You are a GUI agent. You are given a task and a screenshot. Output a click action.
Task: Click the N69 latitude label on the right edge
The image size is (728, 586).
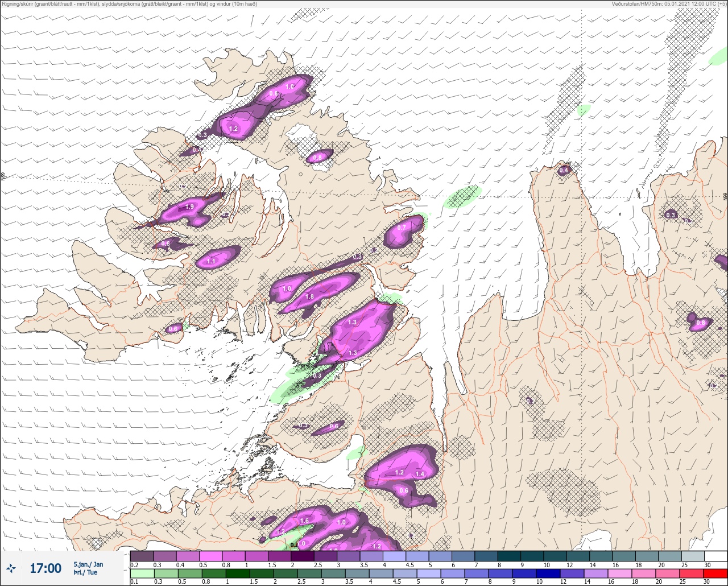(725, 196)
